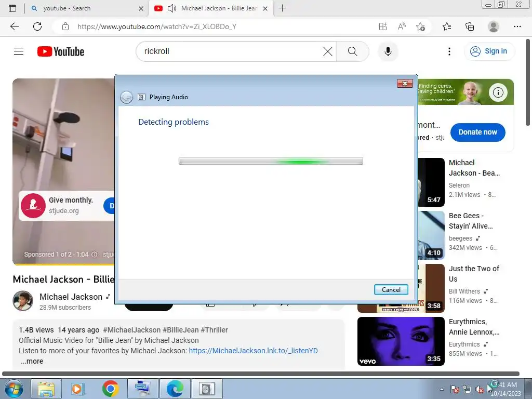Open the taskbar clock showing 10/14/2023
The height and width of the screenshot is (399, 532).
click(x=505, y=389)
